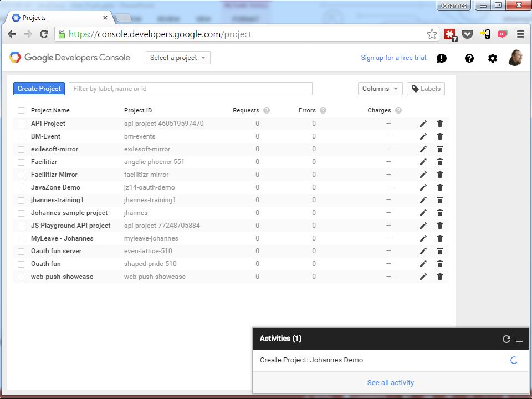Image resolution: width=532 pixels, height=399 pixels.
Task: Click the angelic-phoenix-551 project ID
Action: point(154,162)
